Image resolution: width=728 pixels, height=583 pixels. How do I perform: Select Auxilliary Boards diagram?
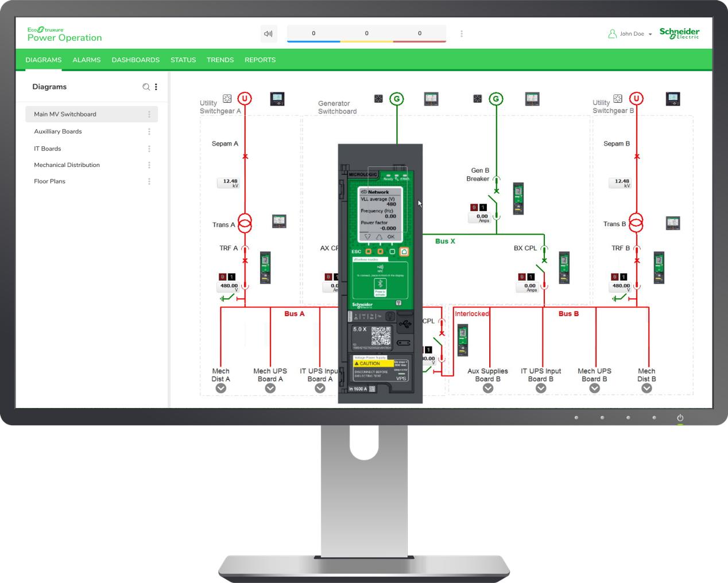58,131
